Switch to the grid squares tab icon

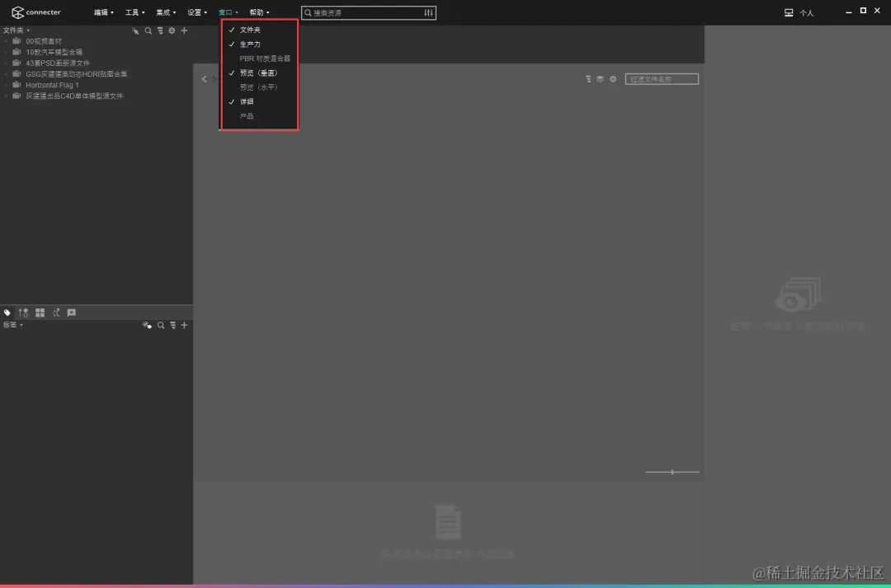40,313
